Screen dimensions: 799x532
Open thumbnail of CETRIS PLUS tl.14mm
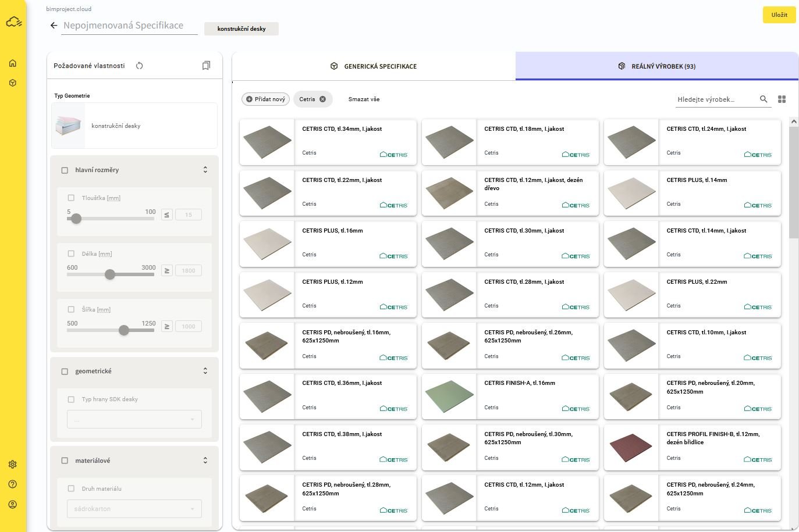[x=631, y=193]
